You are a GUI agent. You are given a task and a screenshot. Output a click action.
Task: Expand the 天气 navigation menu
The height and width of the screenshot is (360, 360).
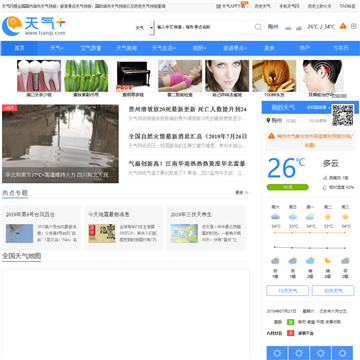click(x=56, y=48)
